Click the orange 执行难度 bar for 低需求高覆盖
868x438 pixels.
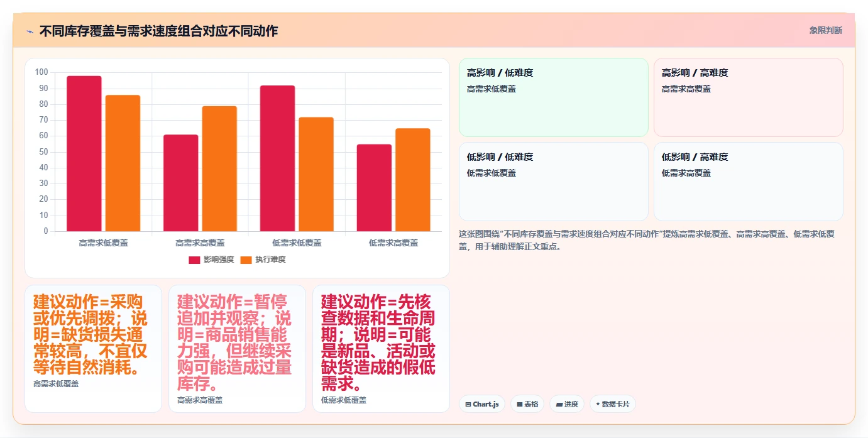[x=413, y=180]
